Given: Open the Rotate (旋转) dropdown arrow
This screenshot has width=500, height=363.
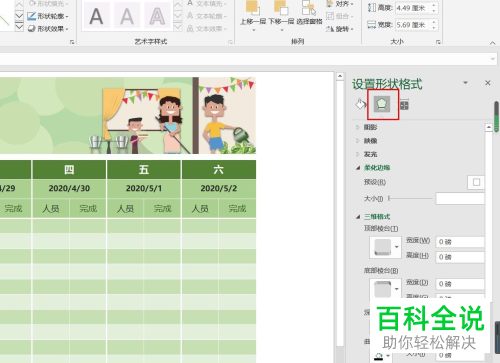Looking at the screenshot, I should 352,29.
